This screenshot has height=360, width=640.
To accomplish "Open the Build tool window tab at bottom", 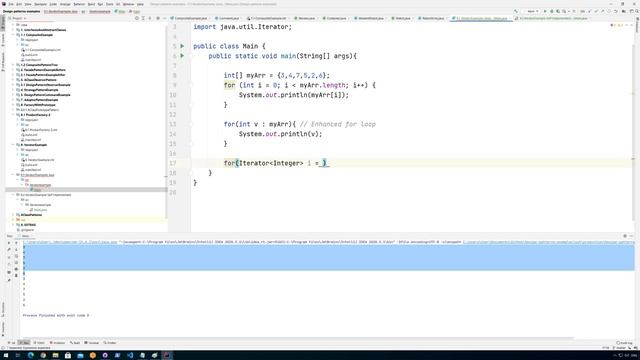I will pos(75,343).
